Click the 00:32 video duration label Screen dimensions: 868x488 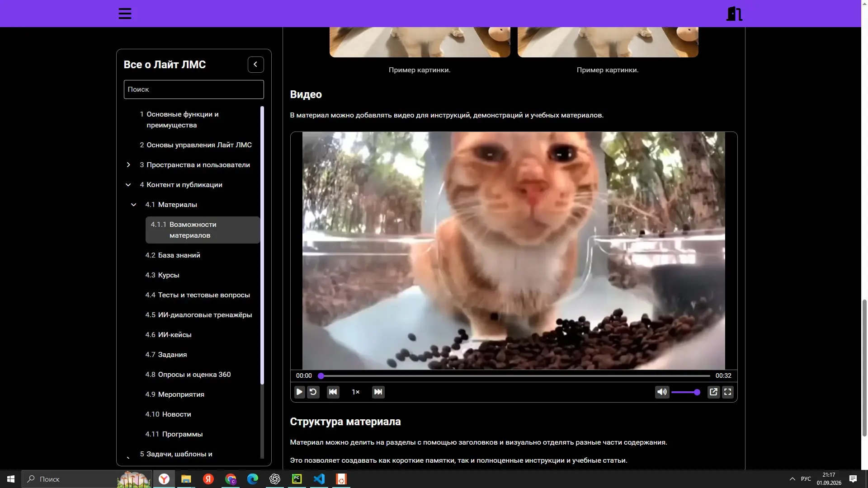(723, 375)
